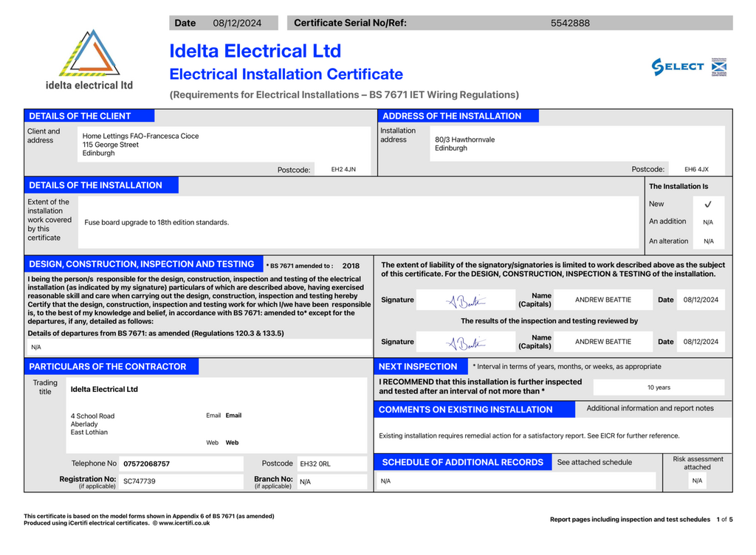The height and width of the screenshot is (555, 756).
Task: Click the contractor Web value
Action: pos(232,443)
